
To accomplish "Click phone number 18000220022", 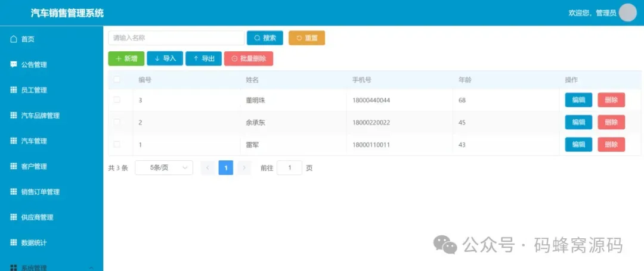I will pyautogui.click(x=371, y=122).
